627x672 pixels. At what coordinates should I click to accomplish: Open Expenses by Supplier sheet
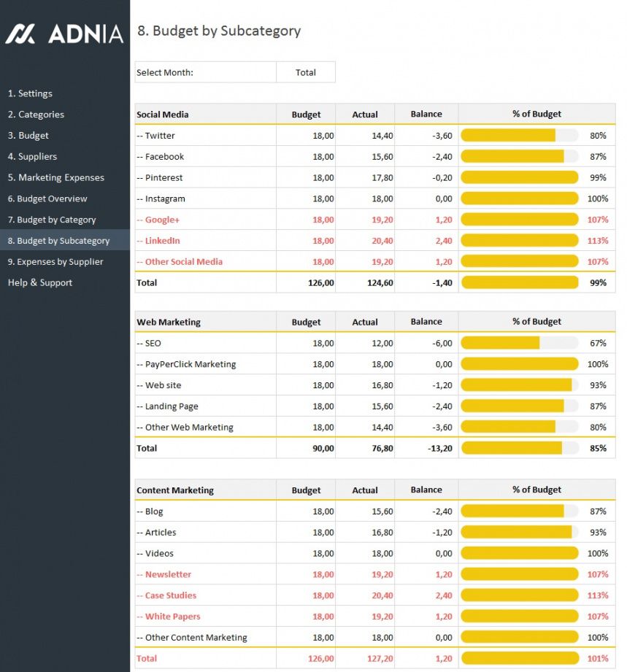click(x=55, y=262)
